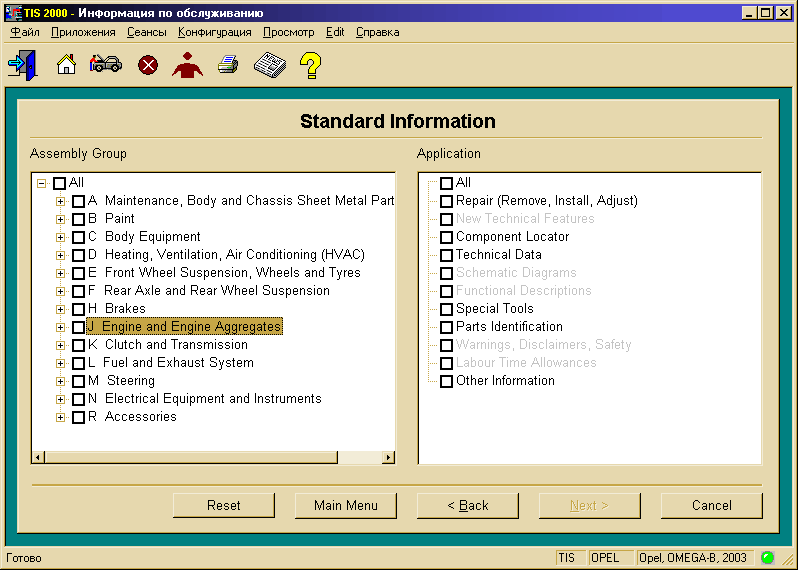Image resolution: width=798 pixels, height=570 pixels.
Task: Check the Special Tools checkbox
Action: (446, 309)
